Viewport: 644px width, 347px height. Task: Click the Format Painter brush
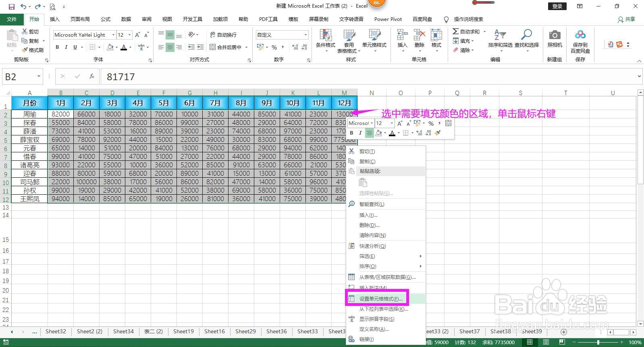click(25, 50)
